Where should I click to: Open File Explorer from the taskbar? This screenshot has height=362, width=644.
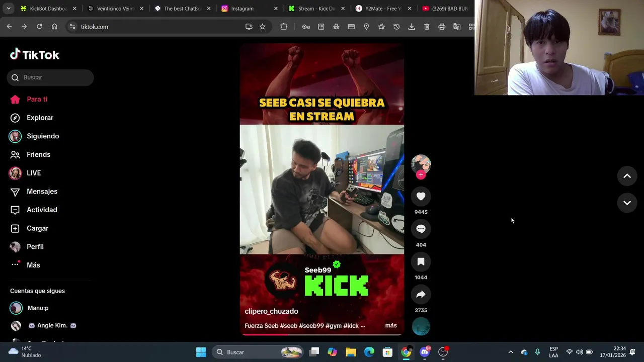[351, 352]
